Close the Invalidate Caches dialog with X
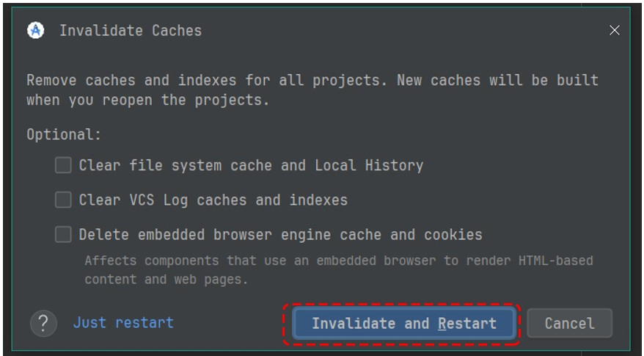 click(615, 30)
